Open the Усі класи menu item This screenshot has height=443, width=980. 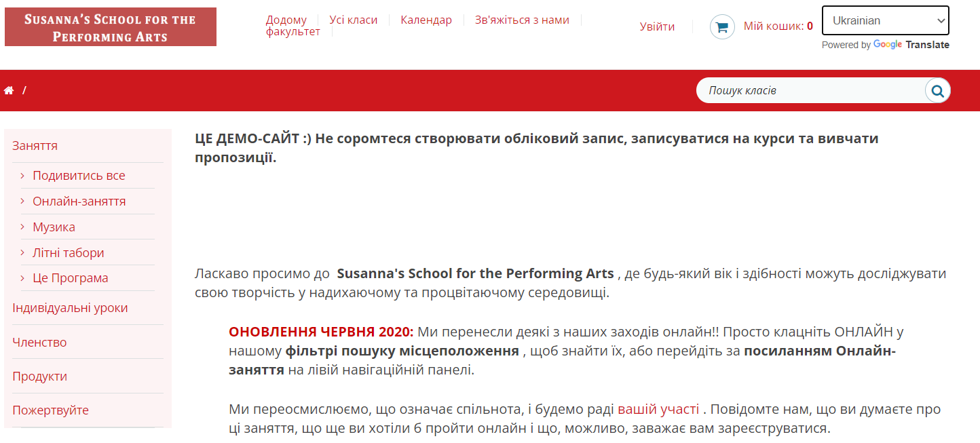point(354,20)
